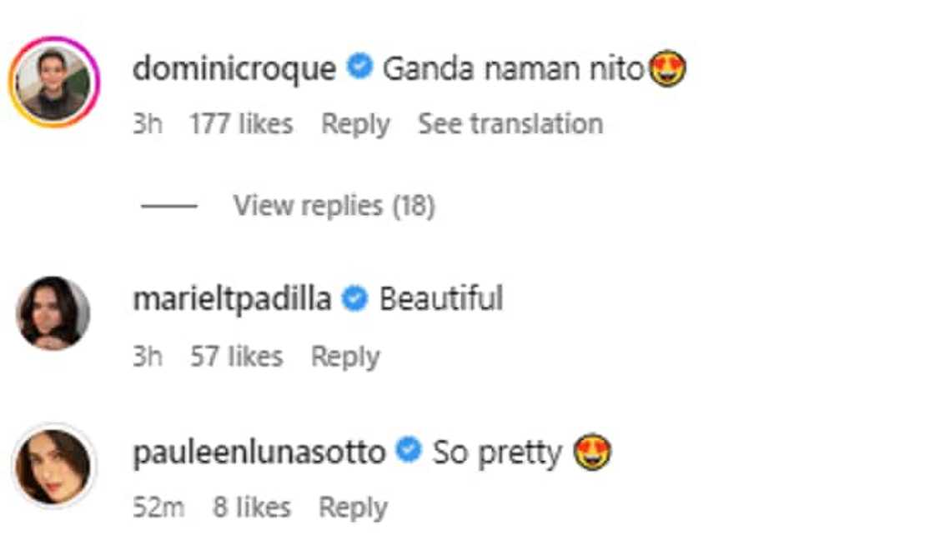934x560 pixels.
Task: Click the dominicroque username
Action: click(233, 69)
